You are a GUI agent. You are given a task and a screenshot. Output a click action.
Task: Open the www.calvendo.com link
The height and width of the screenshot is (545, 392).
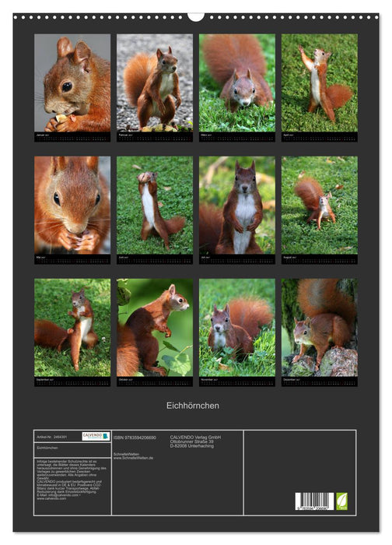point(51,498)
